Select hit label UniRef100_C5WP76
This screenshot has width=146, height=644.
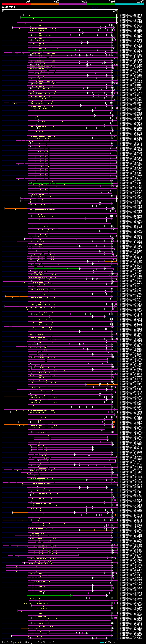point(131,178)
